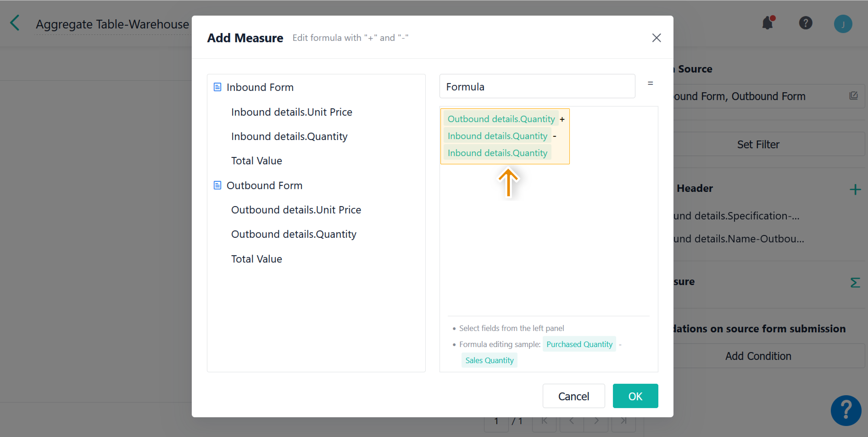868x437 pixels.
Task: Click the help question mark icon in header
Action: pos(805,23)
